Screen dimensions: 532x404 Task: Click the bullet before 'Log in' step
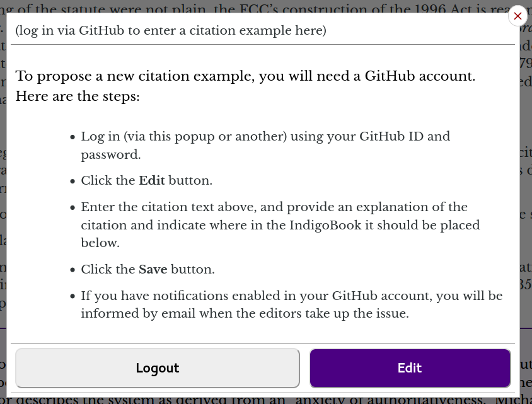(x=72, y=137)
